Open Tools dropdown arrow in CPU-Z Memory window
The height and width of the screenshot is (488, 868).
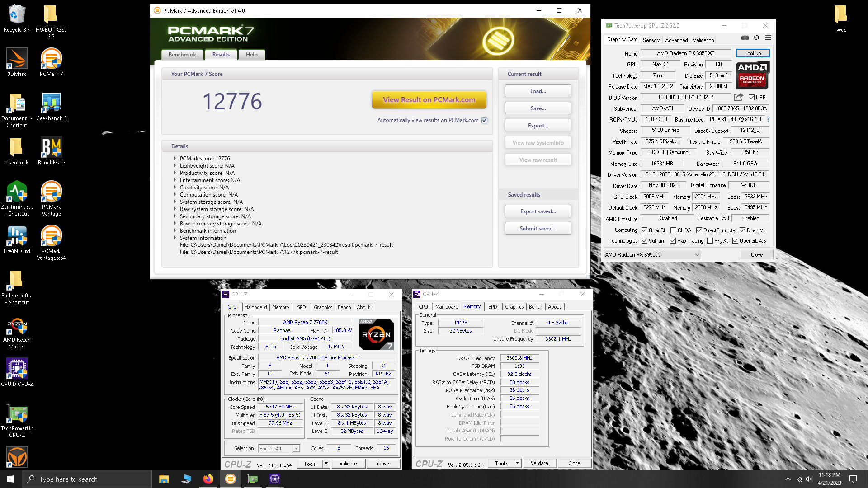pyautogui.click(x=517, y=463)
